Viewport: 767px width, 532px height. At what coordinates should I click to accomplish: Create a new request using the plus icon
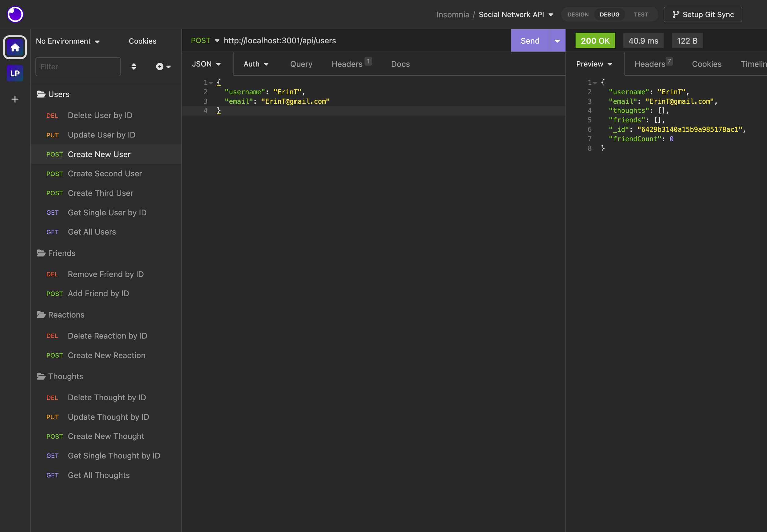pyautogui.click(x=159, y=66)
